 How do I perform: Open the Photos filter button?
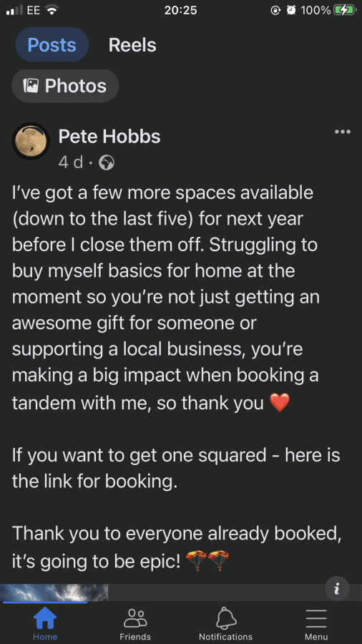[x=65, y=86]
